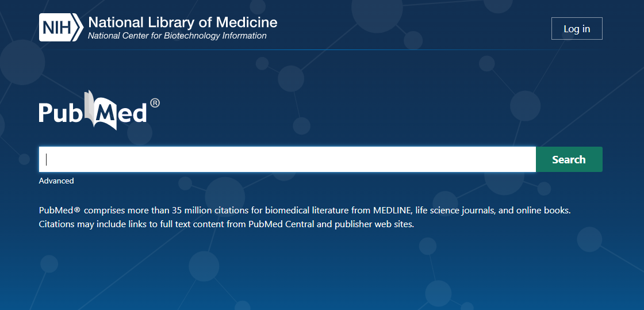Focus the PubMed search text field

point(287,159)
